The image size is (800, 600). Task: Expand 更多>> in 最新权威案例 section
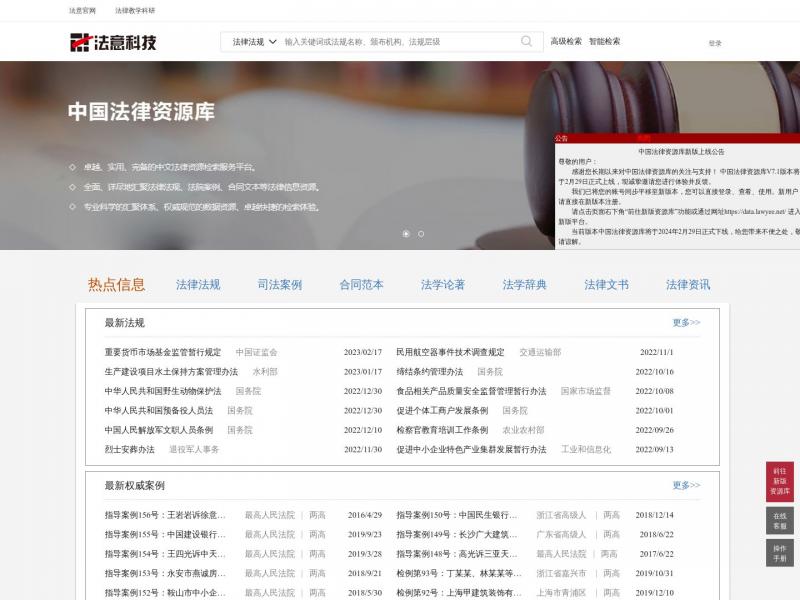686,486
